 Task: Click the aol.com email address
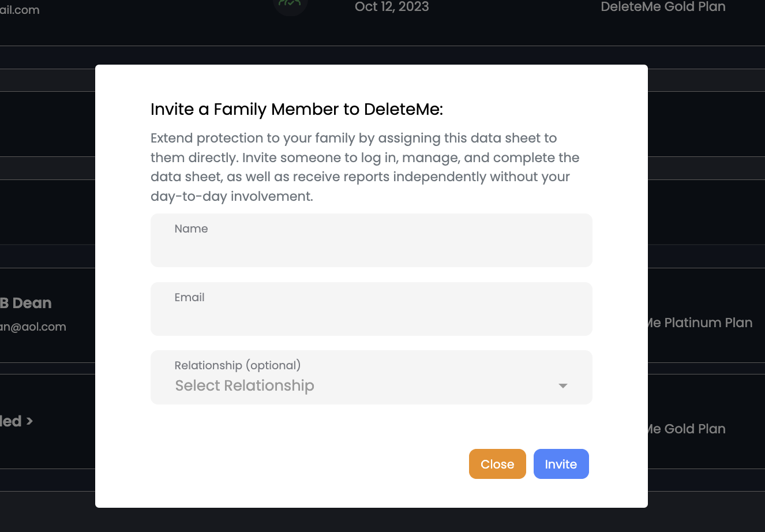tap(33, 327)
